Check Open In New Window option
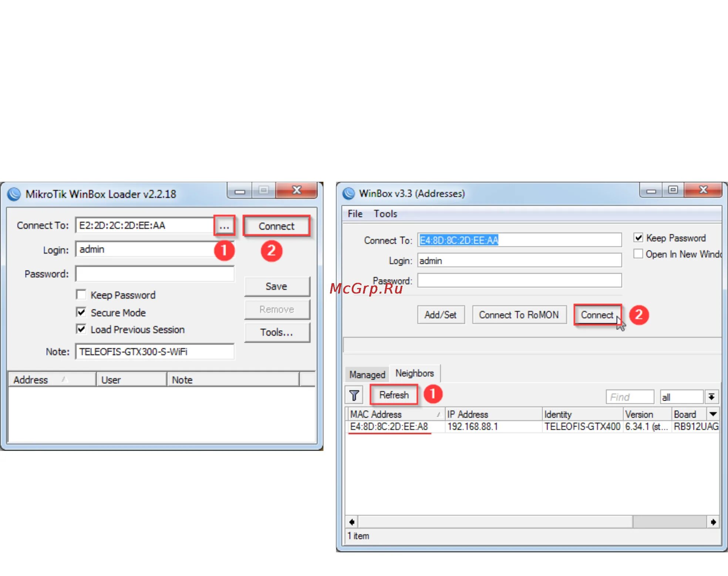 (638, 254)
